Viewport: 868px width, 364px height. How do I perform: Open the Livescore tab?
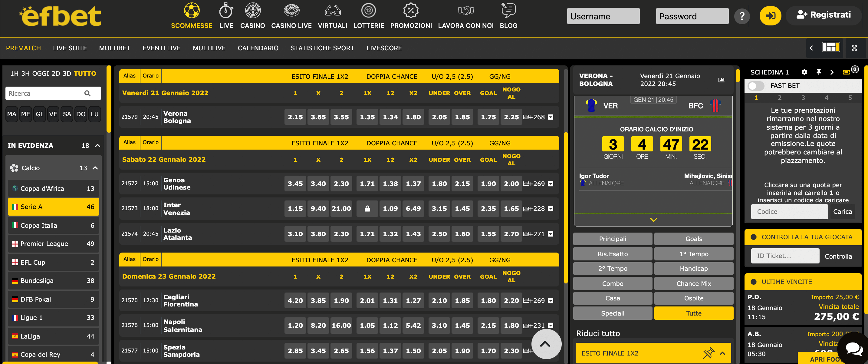pyautogui.click(x=384, y=48)
